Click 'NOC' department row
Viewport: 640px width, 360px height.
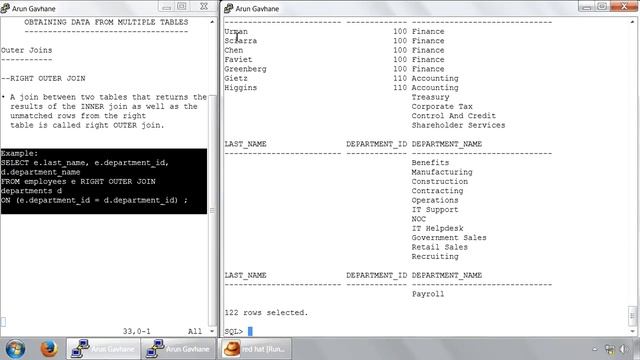pos(419,219)
